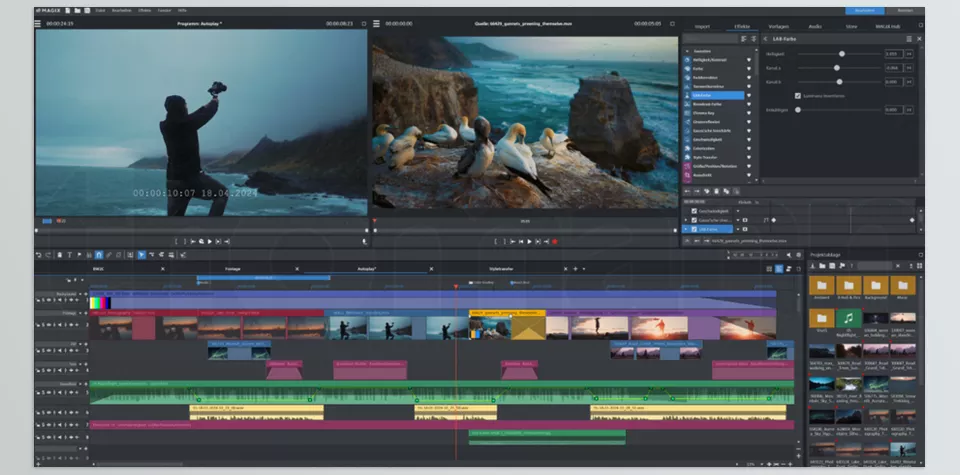Play the source monitor clip
The height and width of the screenshot is (475, 960).
[530, 242]
